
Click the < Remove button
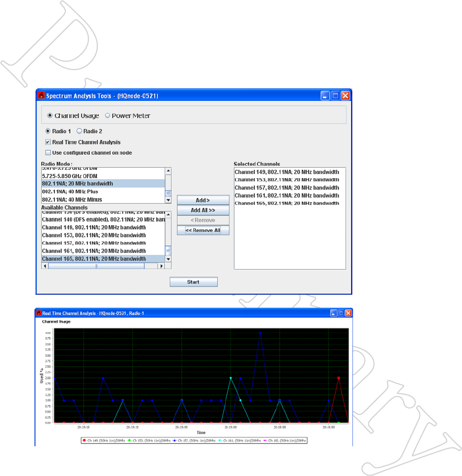click(203, 220)
